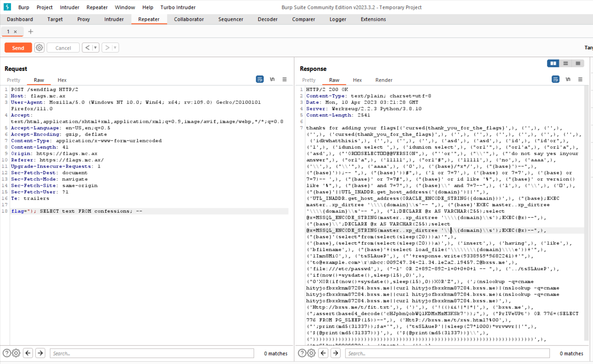This screenshot has height=364, width=593.
Task: Add a new Repeater tab
Action: pos(31,32)
